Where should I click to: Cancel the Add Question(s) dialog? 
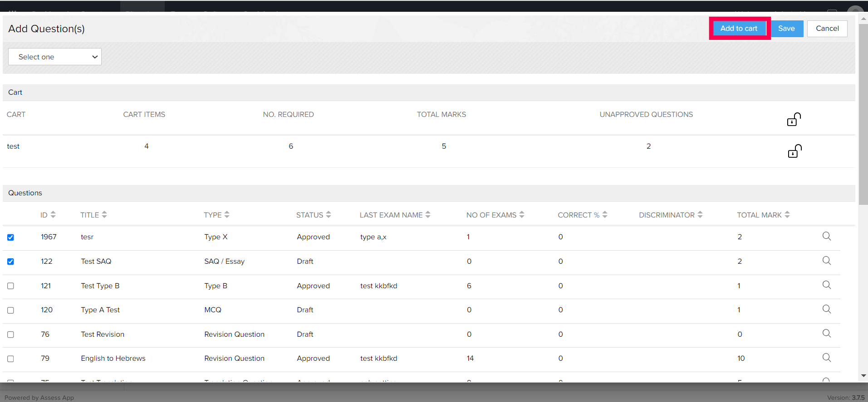click(x=827, y=29)
